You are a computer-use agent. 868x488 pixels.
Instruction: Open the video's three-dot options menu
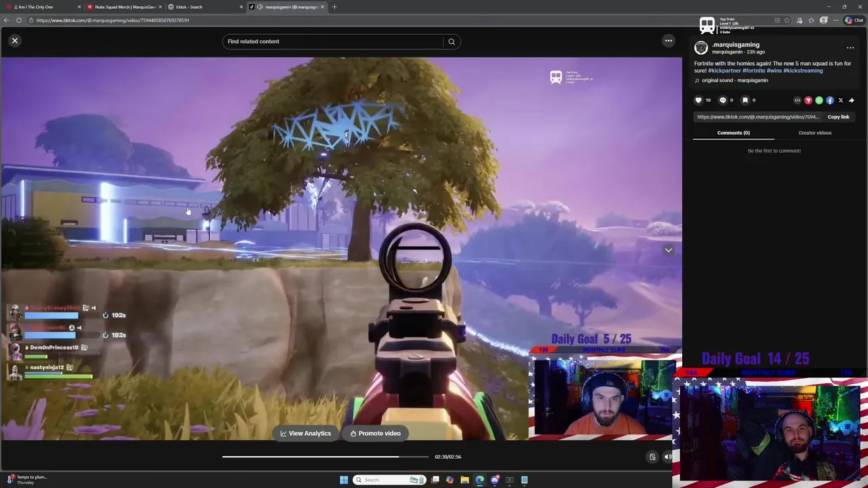pyautogui.click(x=850, y=48)
